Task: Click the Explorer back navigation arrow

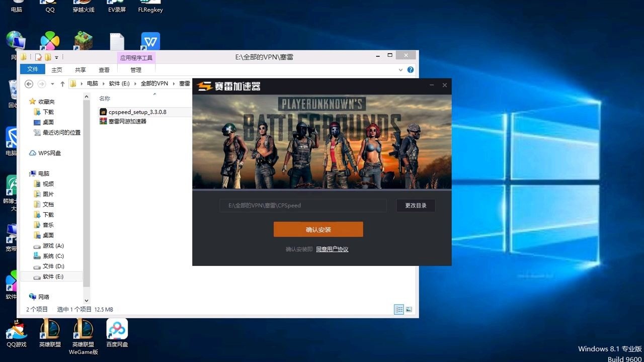Action: tap(29, 84)
